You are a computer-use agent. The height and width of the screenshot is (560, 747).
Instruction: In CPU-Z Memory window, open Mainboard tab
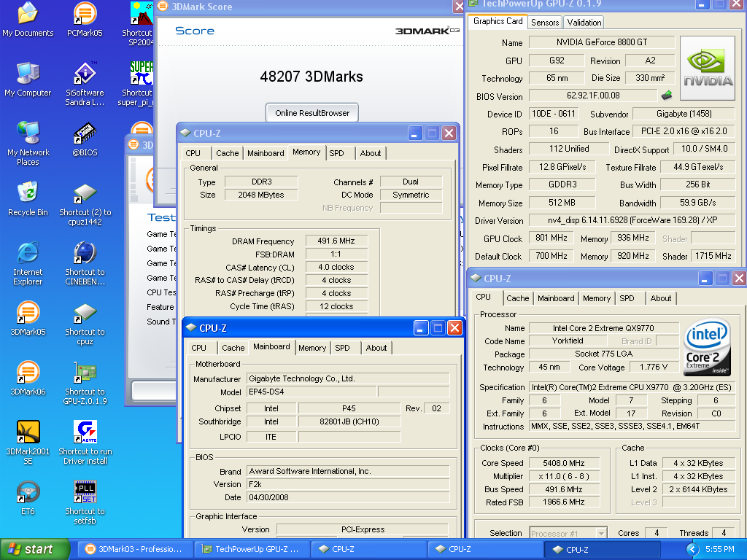coord(266,153)
